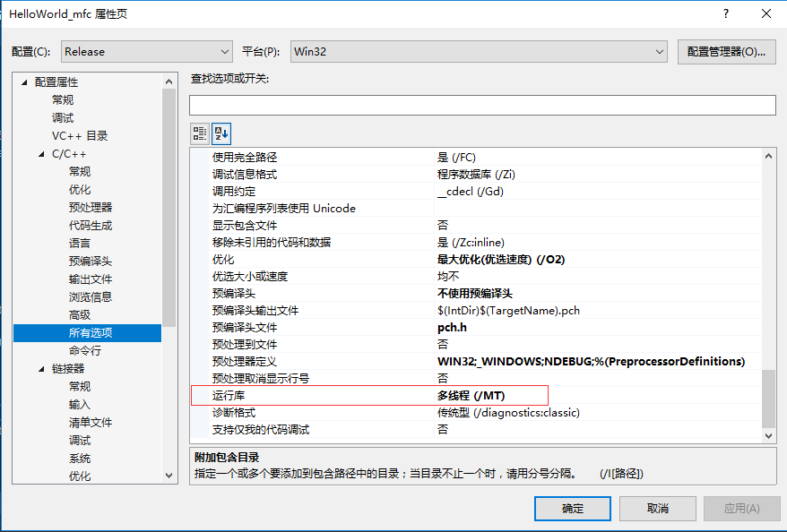This screenshot has width=787, height=532.
Task: Open the 调试 configuration page
Action: tap(61, 117)
